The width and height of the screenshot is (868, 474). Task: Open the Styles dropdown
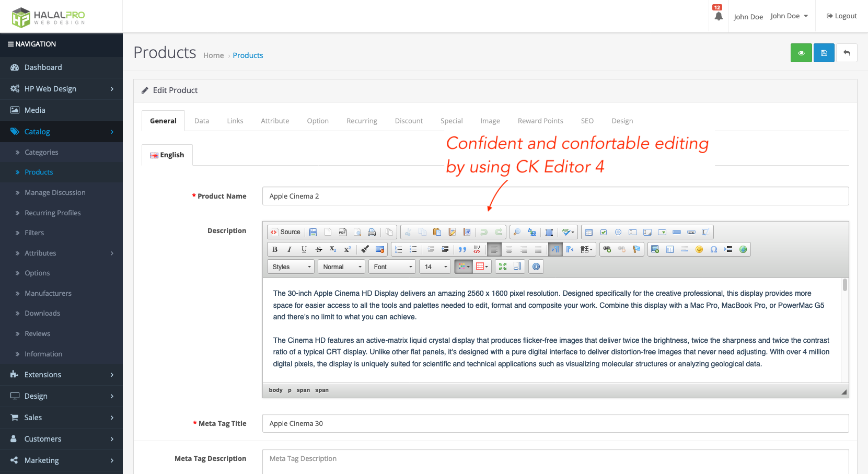click(x=291, y=267)
